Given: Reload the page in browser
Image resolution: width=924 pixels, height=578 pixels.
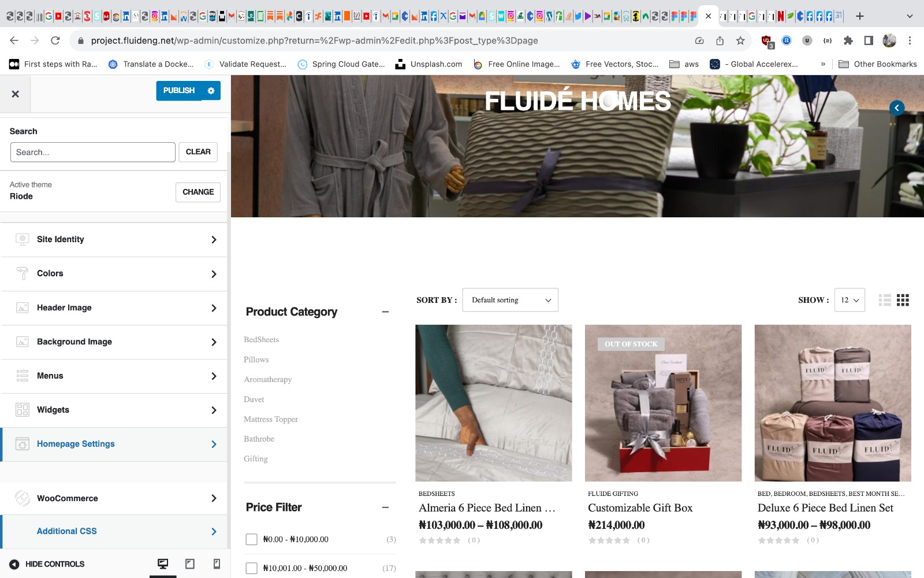Looking at the screenshot, I should coord(55,40).
